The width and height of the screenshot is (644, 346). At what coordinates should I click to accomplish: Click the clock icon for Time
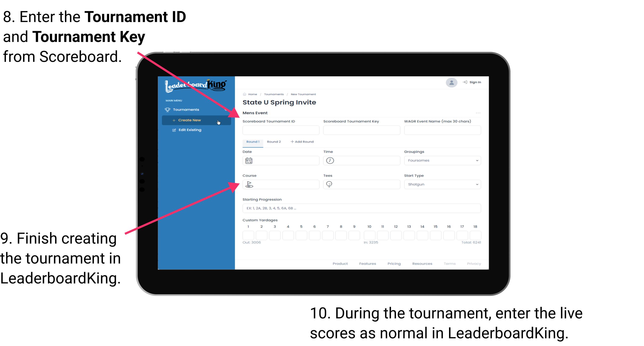(330, 160)
